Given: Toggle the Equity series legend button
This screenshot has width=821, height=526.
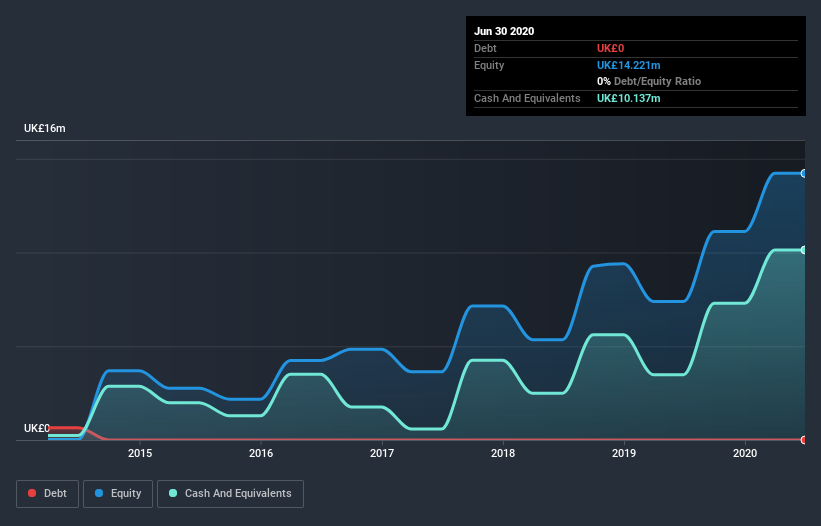Looking at the screenshot, I should (x=118, y=494).
